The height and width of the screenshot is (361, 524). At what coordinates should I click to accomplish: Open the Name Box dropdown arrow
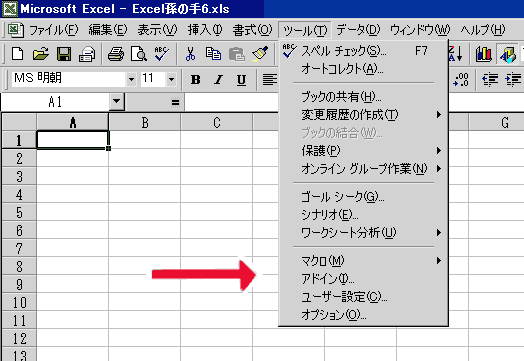[117, 101]
